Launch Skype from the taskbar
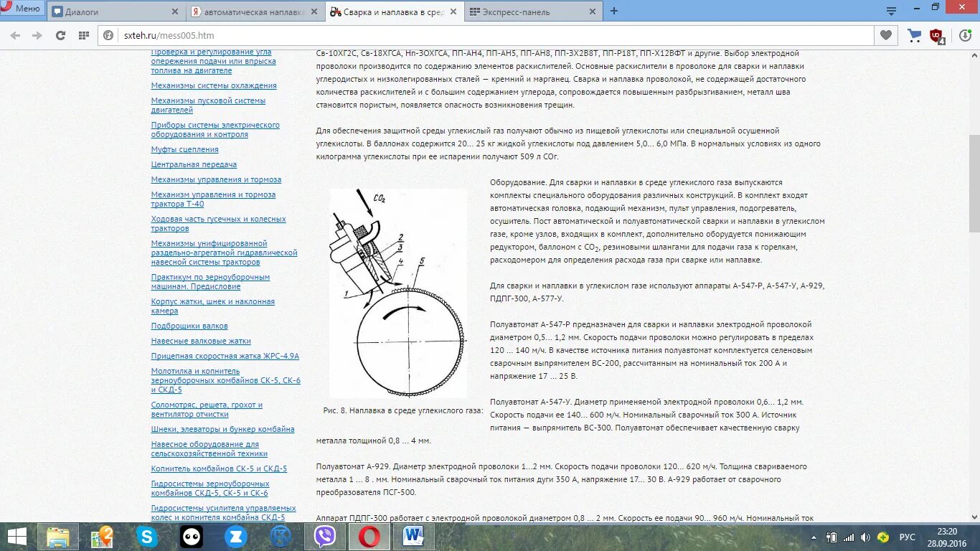Image resolution: width=980 pixels, height=551 pixels. 147,537
